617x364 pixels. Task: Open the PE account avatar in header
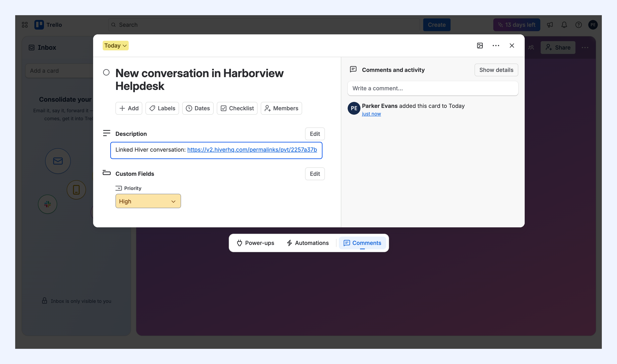(593, 25)
